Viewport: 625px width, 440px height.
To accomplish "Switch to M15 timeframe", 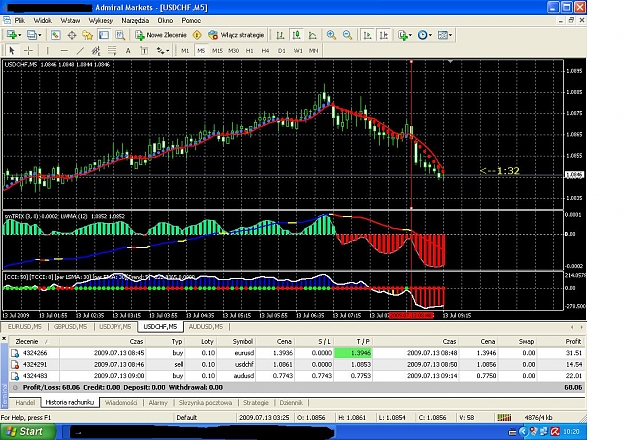I will [217, 51].
